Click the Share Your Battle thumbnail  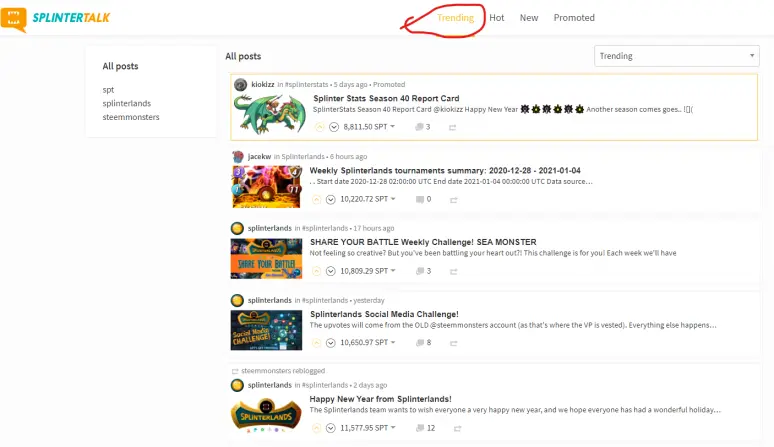coord(267,259)
